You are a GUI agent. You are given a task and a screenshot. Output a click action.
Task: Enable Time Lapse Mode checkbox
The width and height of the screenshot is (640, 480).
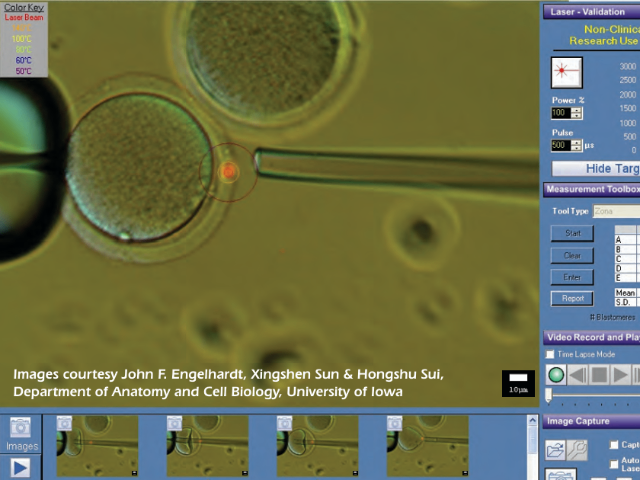click(550, 354)
